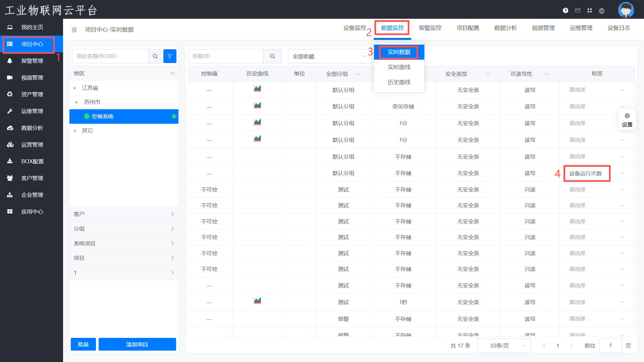Image resolution: width=644 pixels, height=362 pixels.
Task: Click the filter funnel icon button
Action: pyautogui.click(x=170, y=56)
